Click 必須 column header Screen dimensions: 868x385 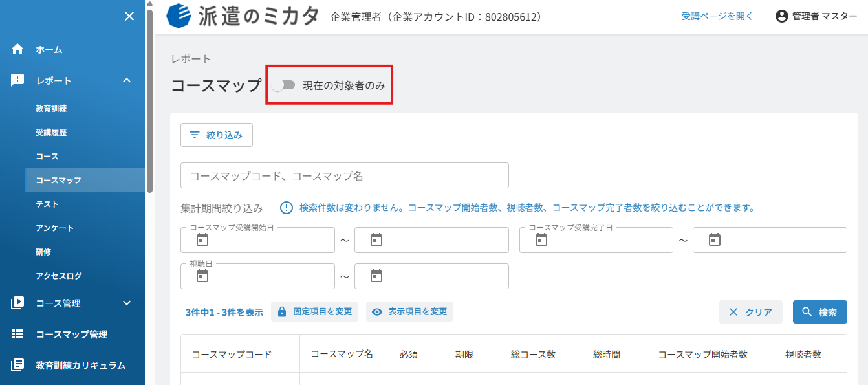pos(409,354)
